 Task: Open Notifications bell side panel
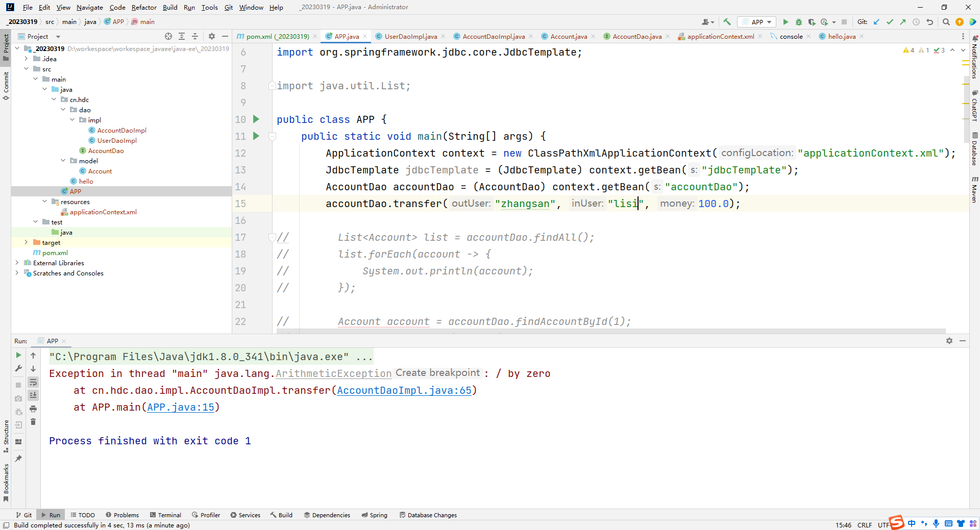coord(974,56)
